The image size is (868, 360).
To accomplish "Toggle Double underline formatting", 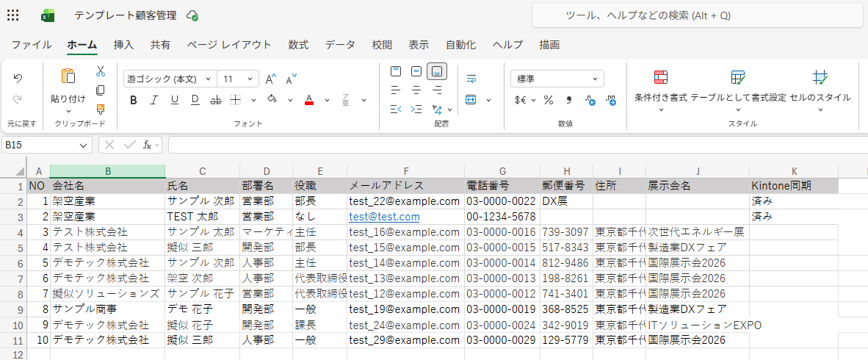I will coord(195,100).
